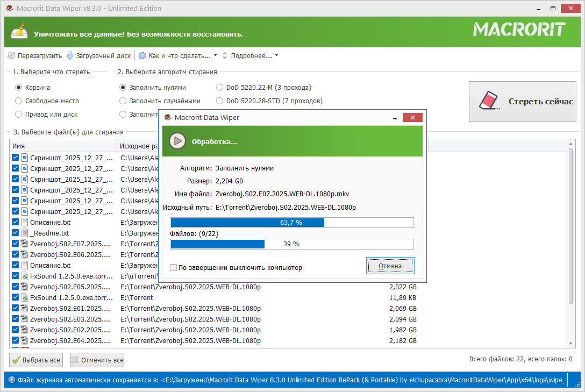585x392 pixels.
Task: Click the speech bubble icon for Как и что сделать
Action: click(x=142, y=55)
